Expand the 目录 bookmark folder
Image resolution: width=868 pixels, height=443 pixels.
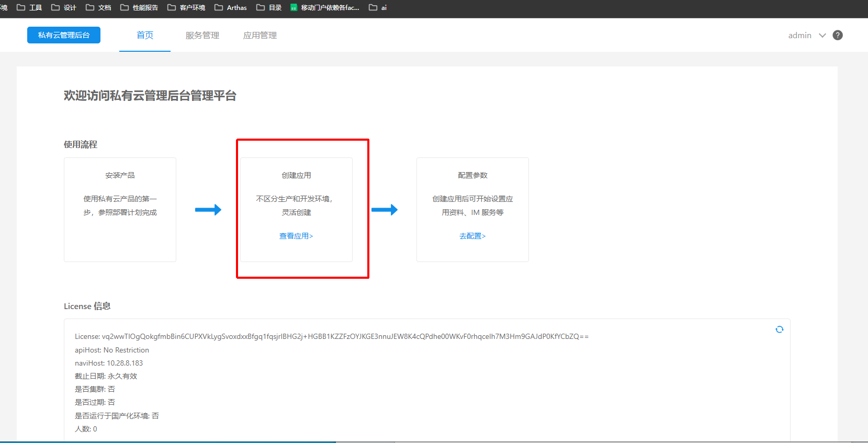[269, 7]
